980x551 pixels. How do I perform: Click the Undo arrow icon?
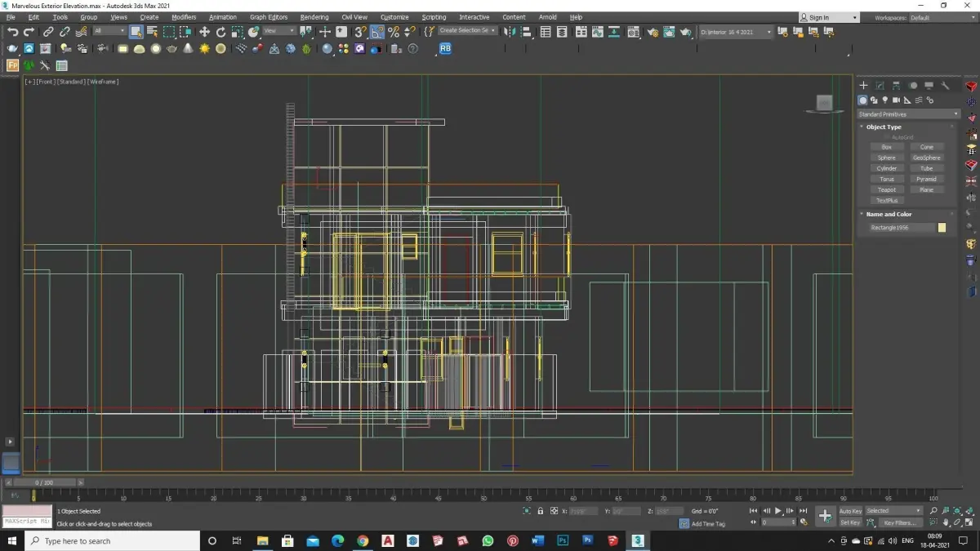pos(13,32)
